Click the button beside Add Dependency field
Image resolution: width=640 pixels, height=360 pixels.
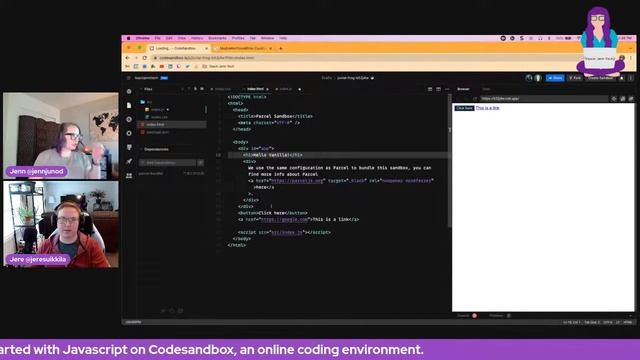click(201, 163)
